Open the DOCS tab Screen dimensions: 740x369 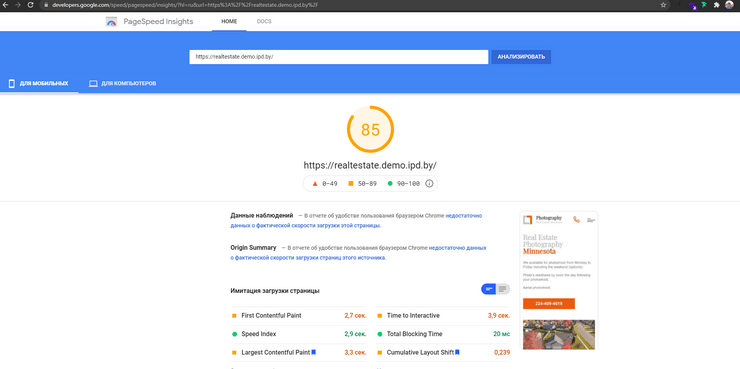pos(264,22)
